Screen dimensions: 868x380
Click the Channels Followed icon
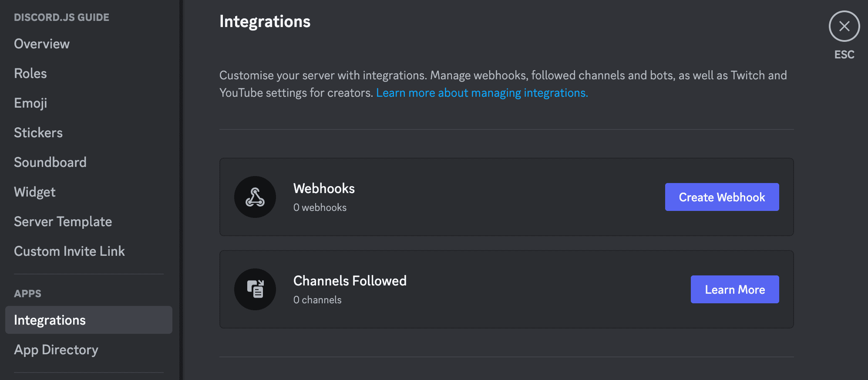255,289
